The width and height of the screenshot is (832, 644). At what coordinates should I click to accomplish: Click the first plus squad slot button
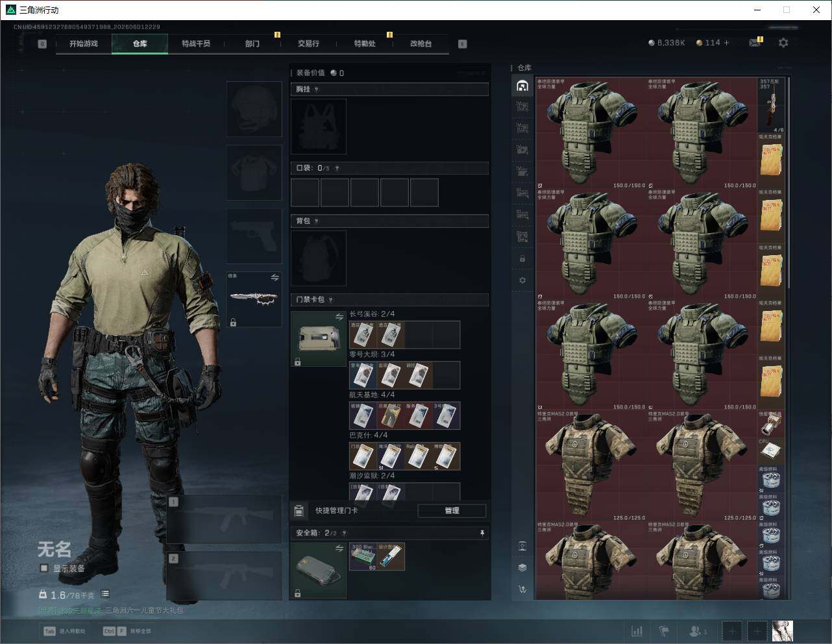[x=732, y=631]
